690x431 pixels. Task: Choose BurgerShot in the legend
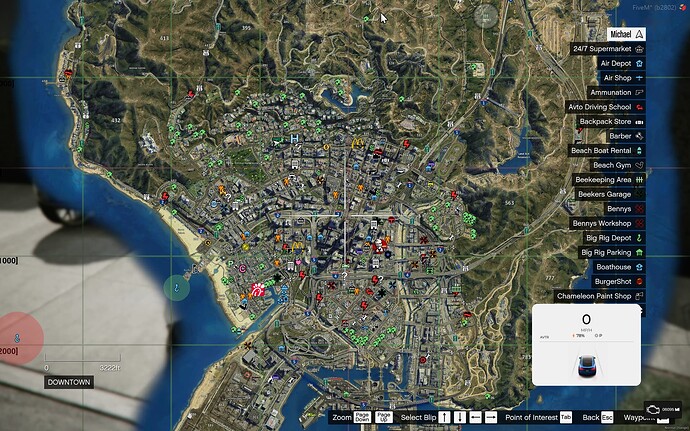[x=618, y=281]
